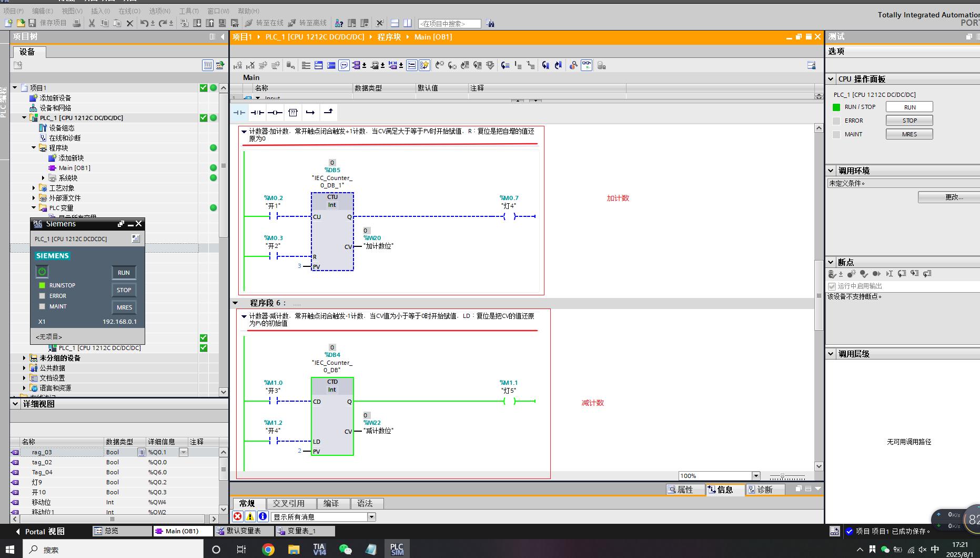
Task: Collapse the 项目1 tree node
Action: (x=15, y=87)
